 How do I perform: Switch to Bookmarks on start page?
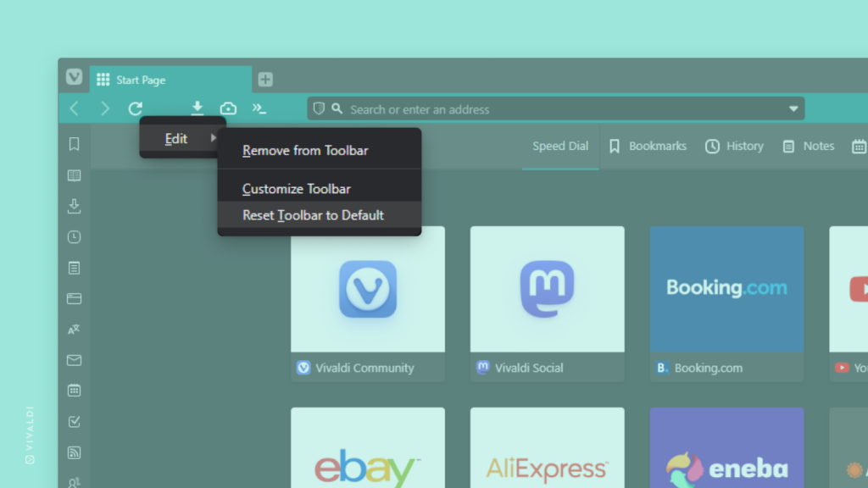tap(648, 146)
